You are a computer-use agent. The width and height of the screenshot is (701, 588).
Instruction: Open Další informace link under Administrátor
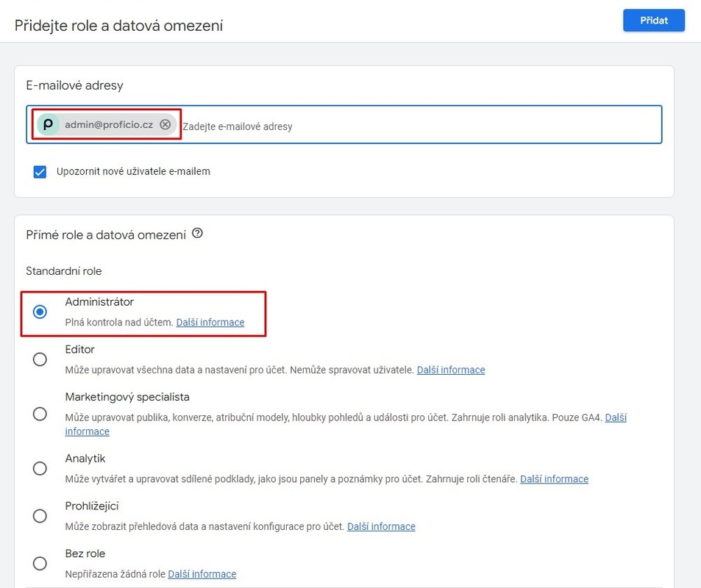(210, 322)
